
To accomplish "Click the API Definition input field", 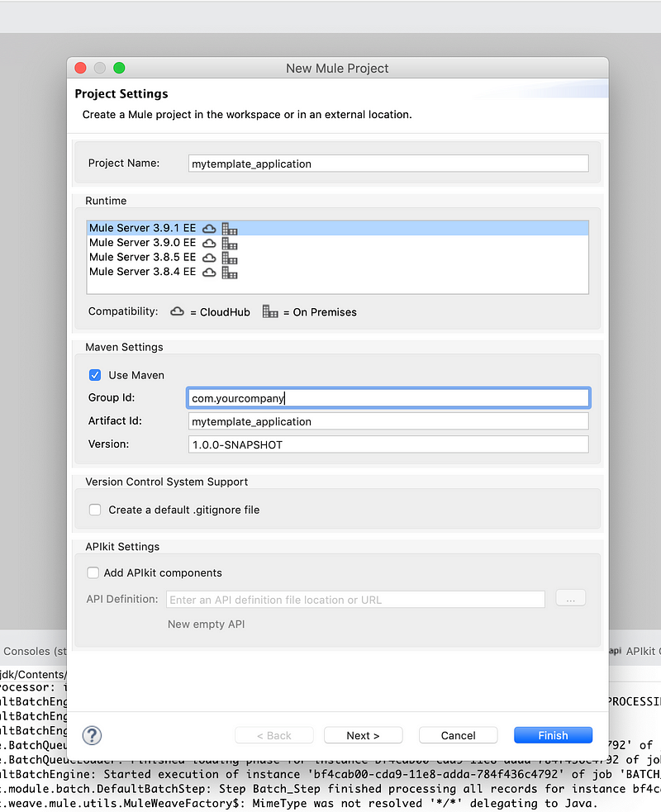I will click(x=355, y=599).
